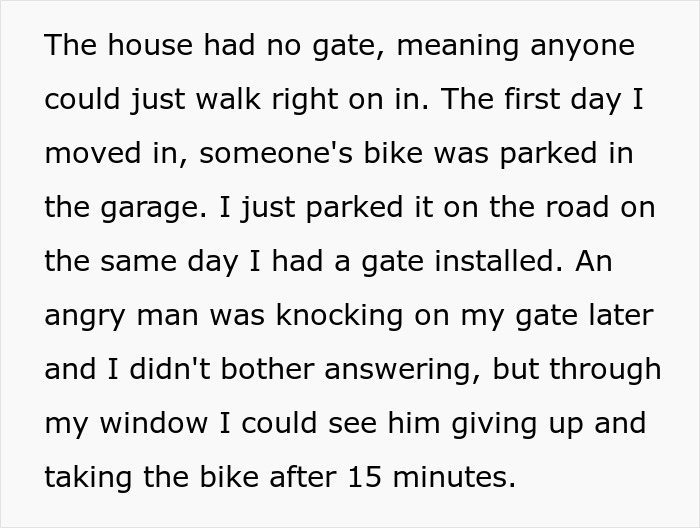This screenshot has height=528, width=700.
Task: Click on the word "walk"
Action: point(231,100)
